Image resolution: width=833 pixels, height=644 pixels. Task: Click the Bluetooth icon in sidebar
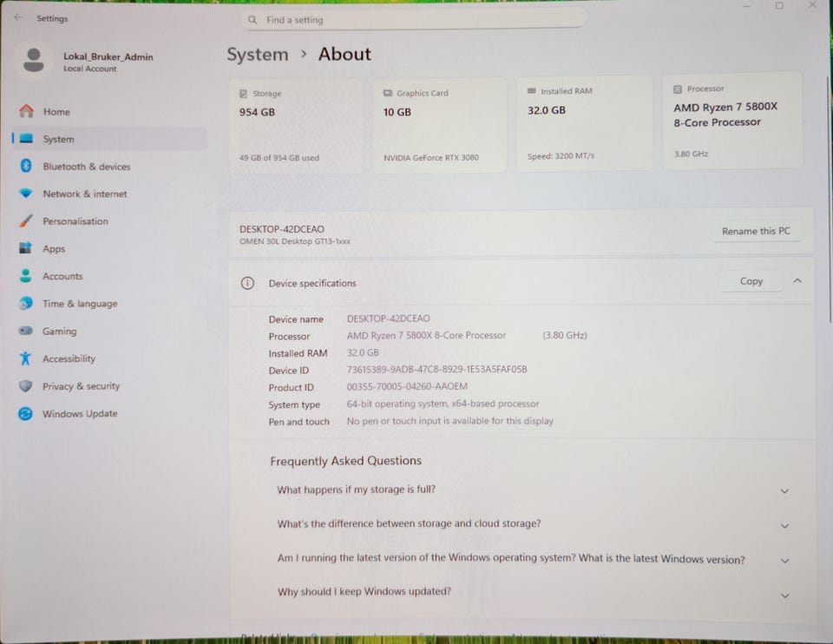click(25, 166)
